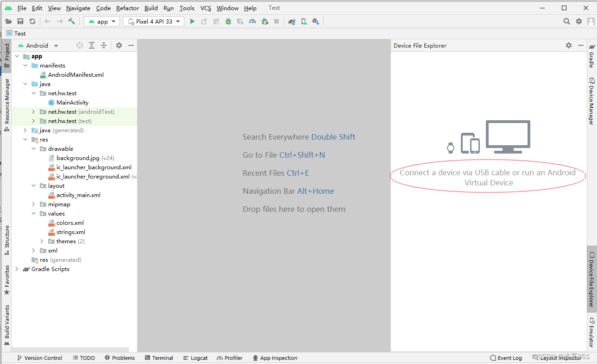597x364 pixels.
Task: Apply changes and restart activity icon
Action: pos(204,21)
